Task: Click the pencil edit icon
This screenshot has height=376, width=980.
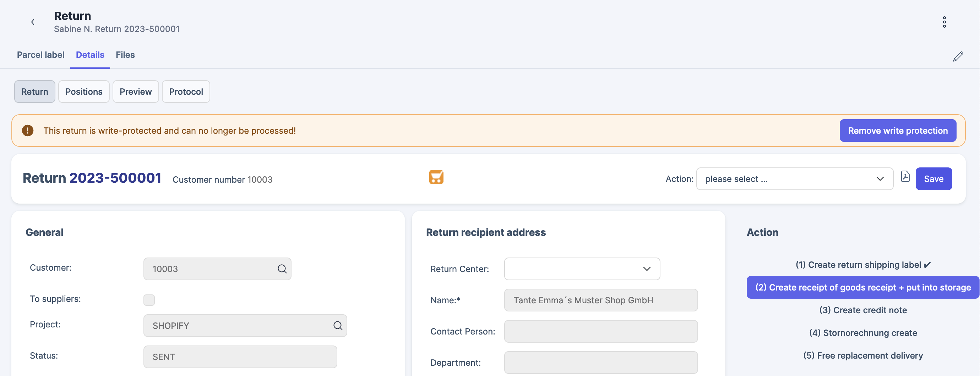Action: coord(958,57)
